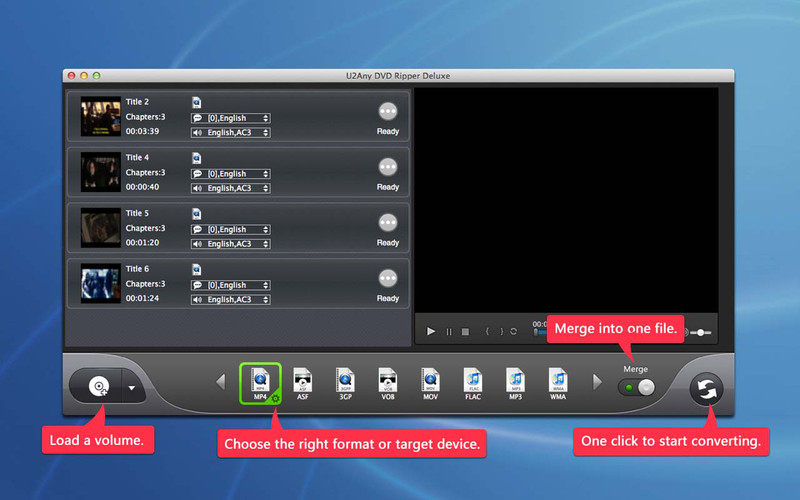Open load-source dropdown arrow beside disc button
800x500 pixels.
132,388
